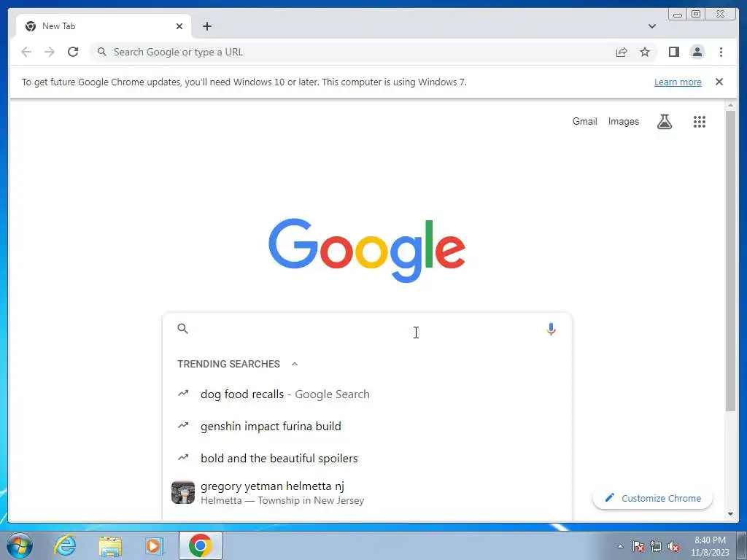Click the forward navigation arrow

click(x=50, y=52)
